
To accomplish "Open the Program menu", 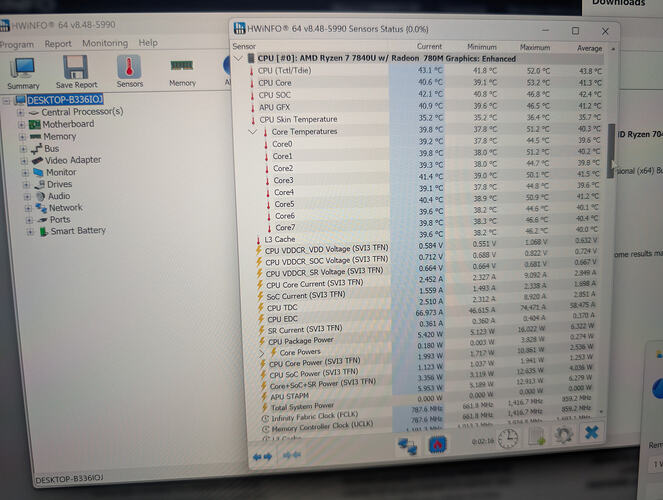I will tap(17, 44).
